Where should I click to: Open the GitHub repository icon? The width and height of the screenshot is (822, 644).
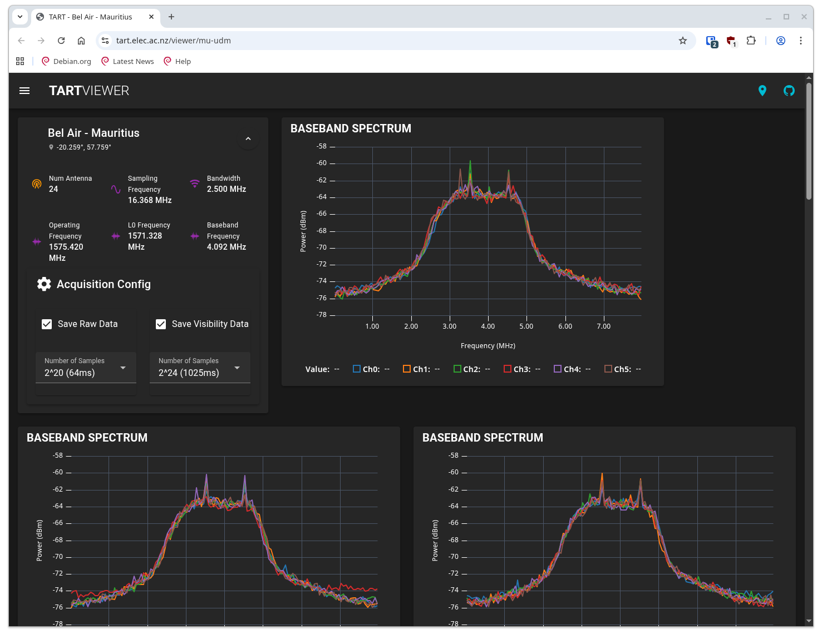789,90
